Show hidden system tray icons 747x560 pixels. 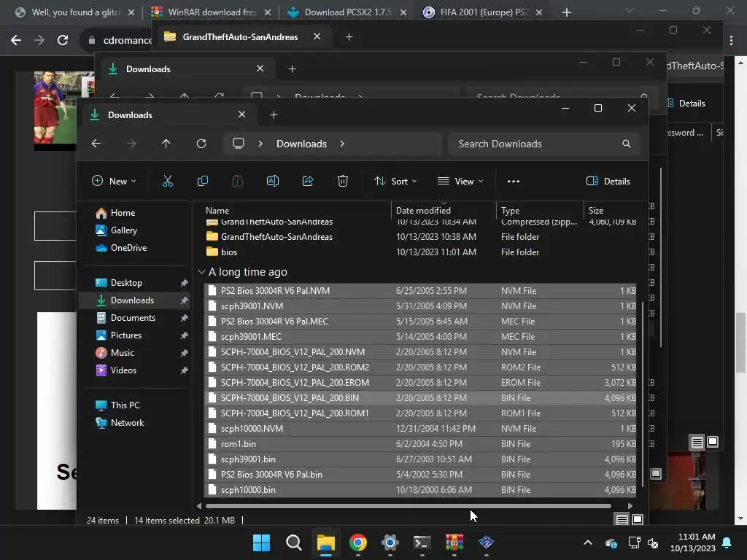point(588,542)
